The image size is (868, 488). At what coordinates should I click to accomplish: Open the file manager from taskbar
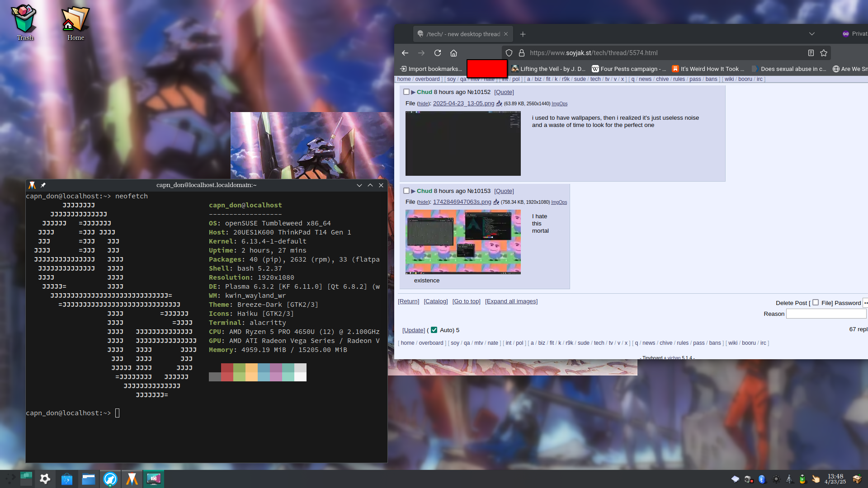pyautogui.click(x=89, y=479)
